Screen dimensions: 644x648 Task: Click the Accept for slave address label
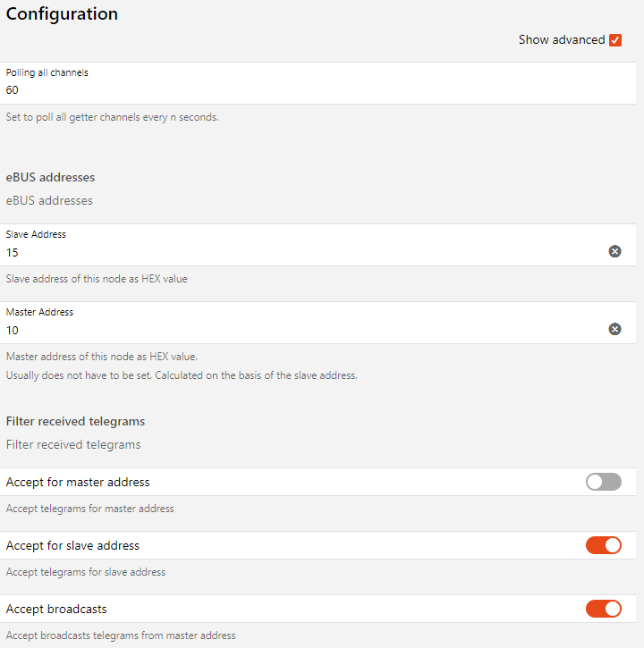click(72, 545)
